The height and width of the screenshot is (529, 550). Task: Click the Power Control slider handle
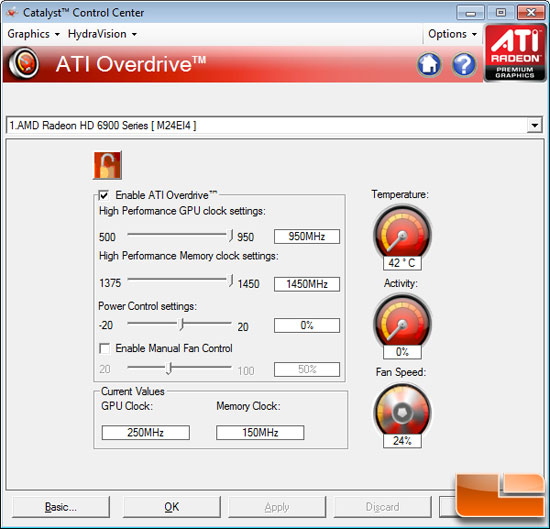(181, 324)
